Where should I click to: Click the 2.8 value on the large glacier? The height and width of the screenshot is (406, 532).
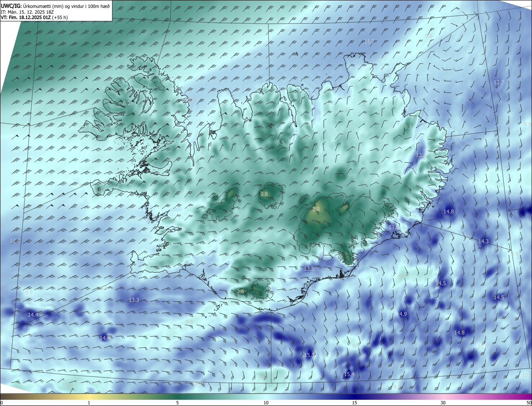(316, 209)
